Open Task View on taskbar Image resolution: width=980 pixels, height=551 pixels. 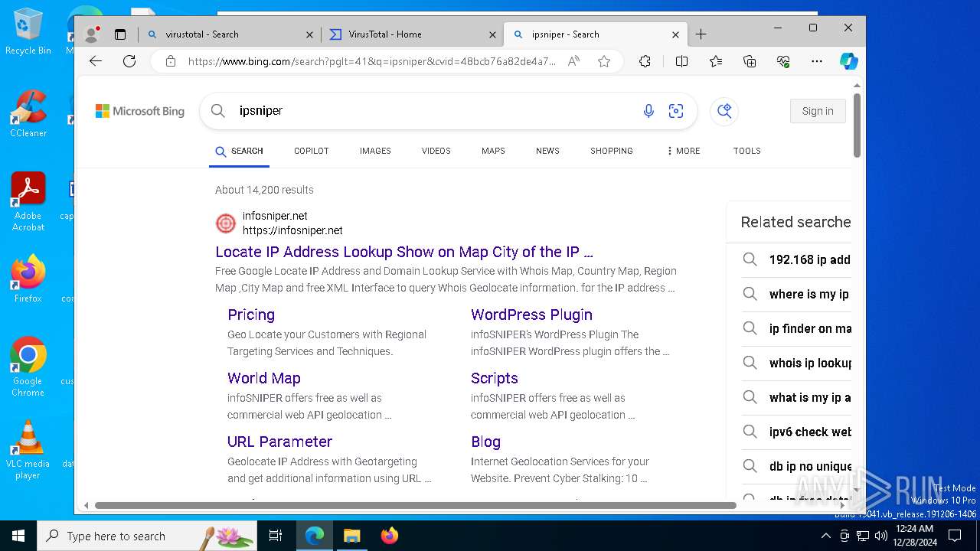(x=276, y=536)
